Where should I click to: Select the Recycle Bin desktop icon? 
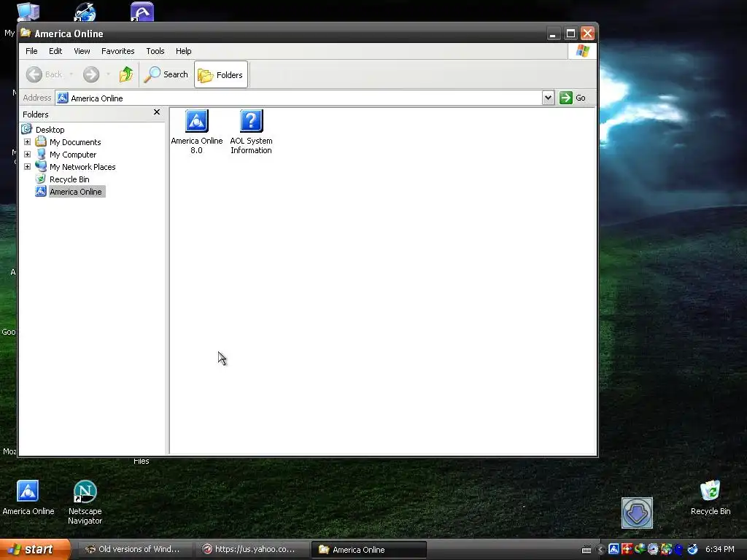pyautogui.click(x=711, y=497)
